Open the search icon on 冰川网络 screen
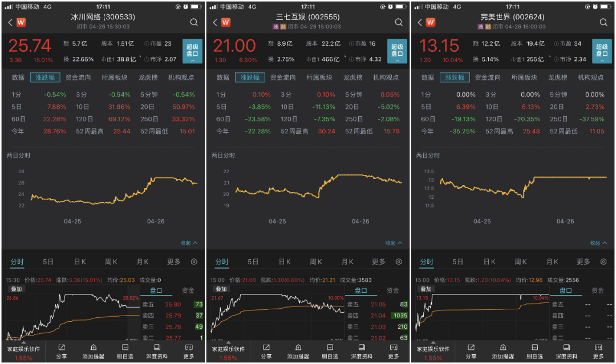Viewport: 616px width, 364px height. pyautogui.click(x=194, y=23)
